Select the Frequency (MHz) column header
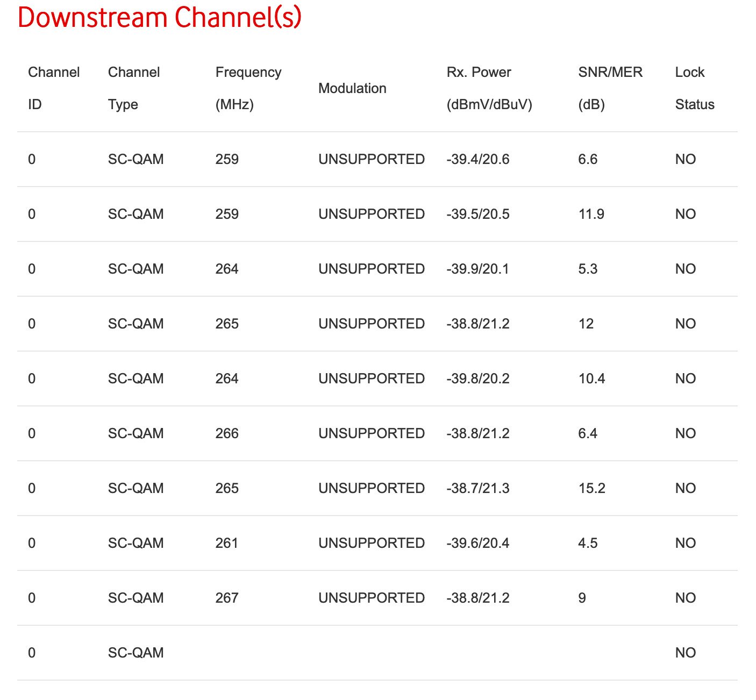This screenshot has height=700, width=756. click(x=248, y=88)
